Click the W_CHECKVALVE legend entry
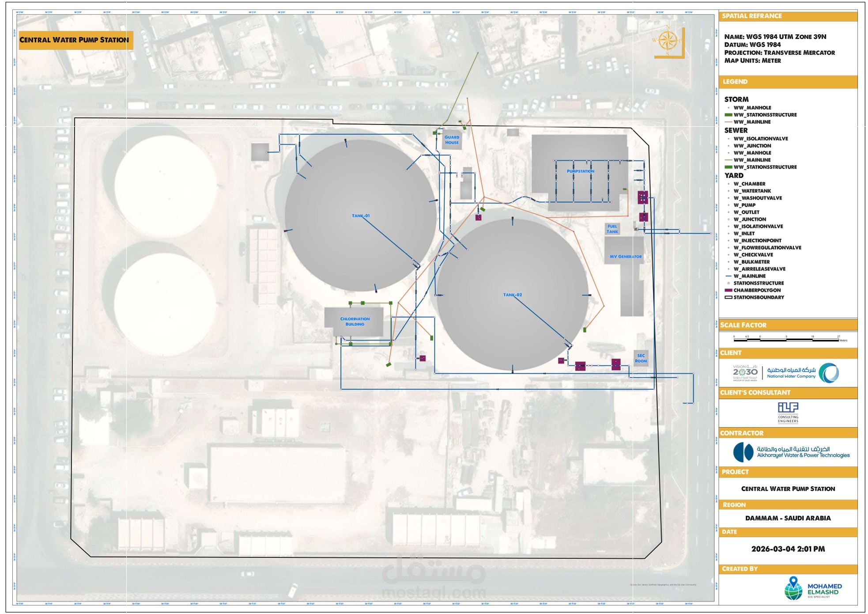Viewport: 868px width, 614px height. [753, 255]
